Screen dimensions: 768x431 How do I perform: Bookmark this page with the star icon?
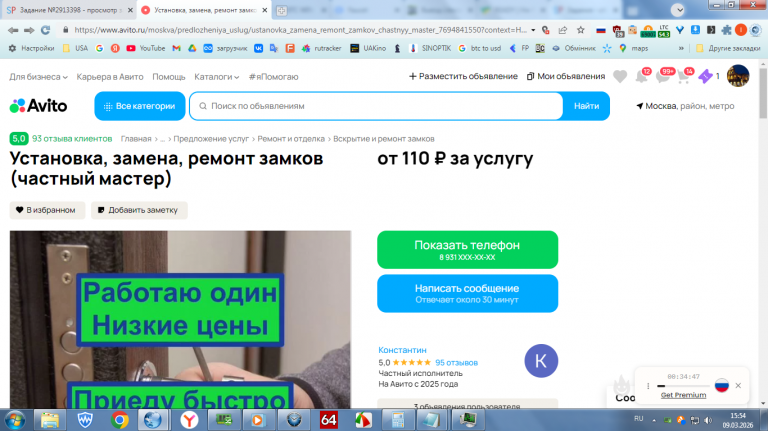(x=580, y=30)
